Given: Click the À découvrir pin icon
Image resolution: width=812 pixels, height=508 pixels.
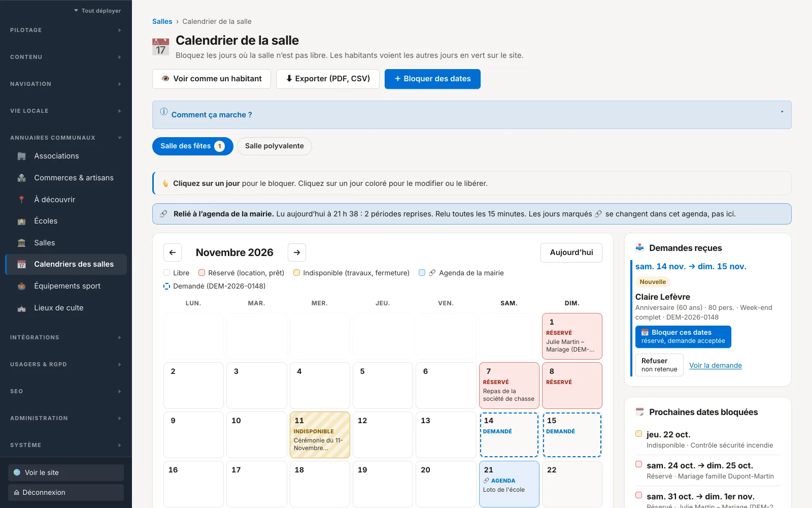Looking at the screenshot, I should pyautogui.click(x=21, y=200).
